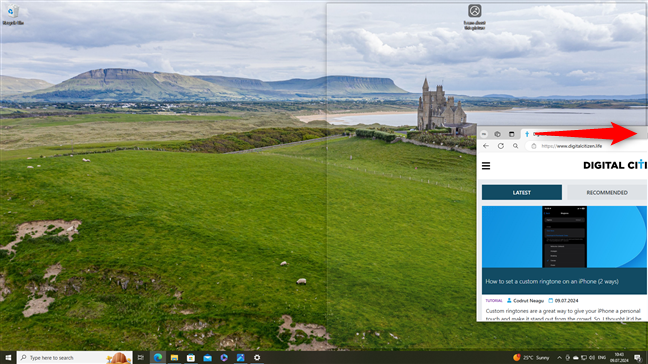
Task: Open Edge Workspaces icon
Action: [498, 134]
